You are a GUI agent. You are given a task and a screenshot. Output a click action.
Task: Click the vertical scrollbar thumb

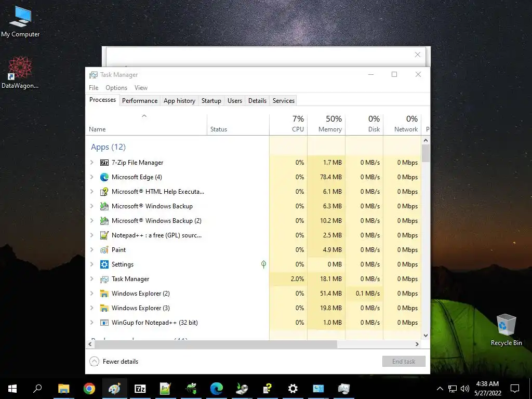point(426,153)
